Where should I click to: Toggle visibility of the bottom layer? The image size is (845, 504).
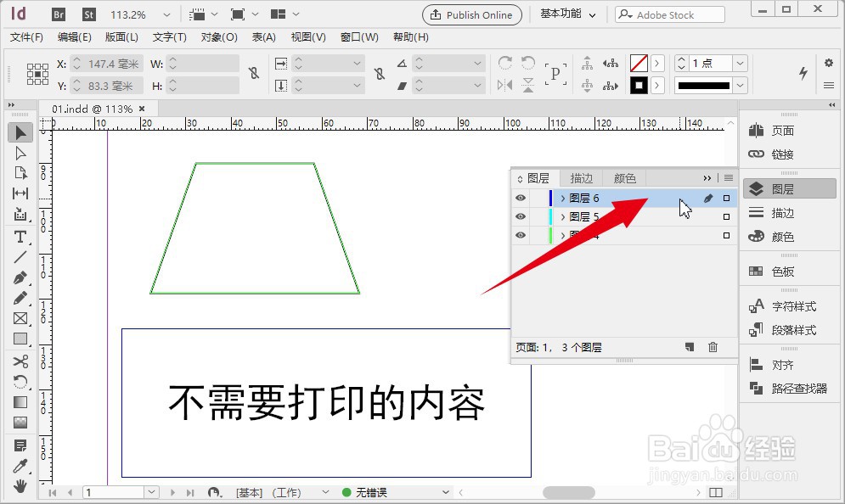[x=521, y=235]
